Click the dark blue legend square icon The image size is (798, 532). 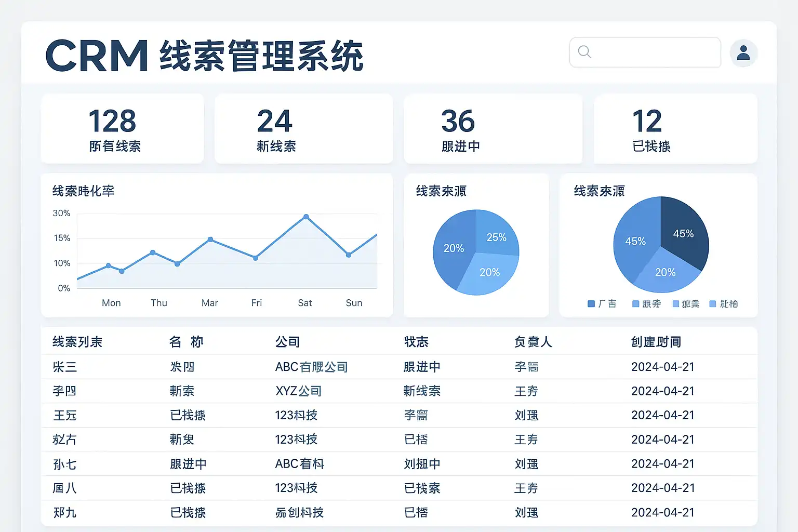tap(591, 304)
